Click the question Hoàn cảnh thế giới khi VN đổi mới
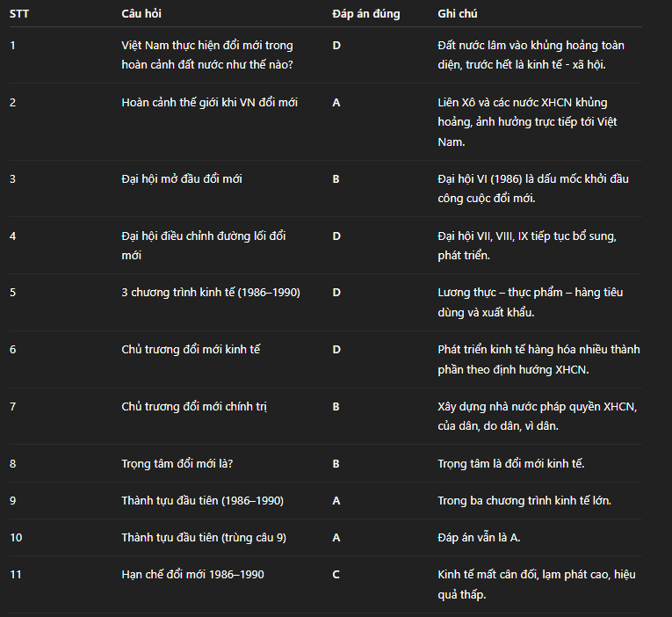This screenshot has height=617, width=672. pyautogui.click(x=209, y=102)
